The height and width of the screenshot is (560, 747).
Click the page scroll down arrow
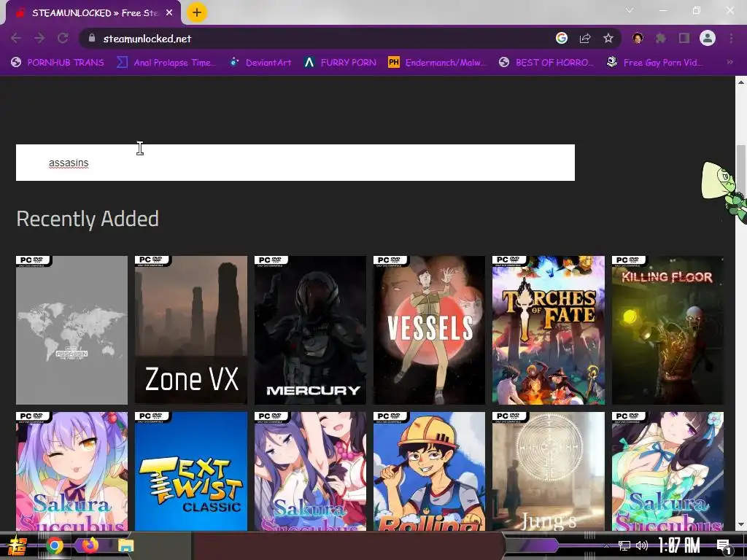(741, 525)
